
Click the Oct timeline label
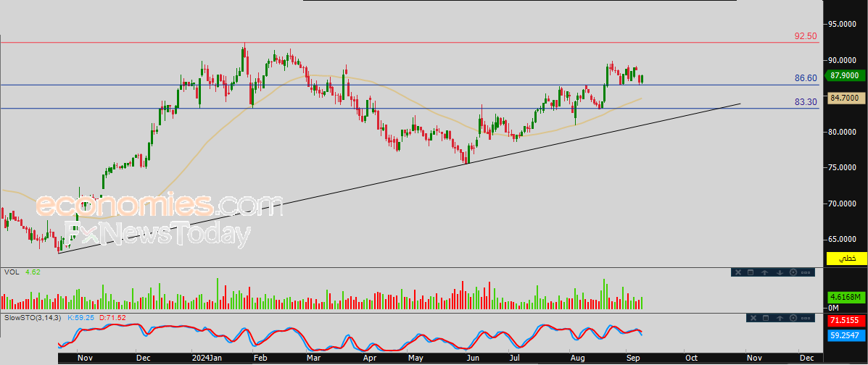(x=691, y=358)
